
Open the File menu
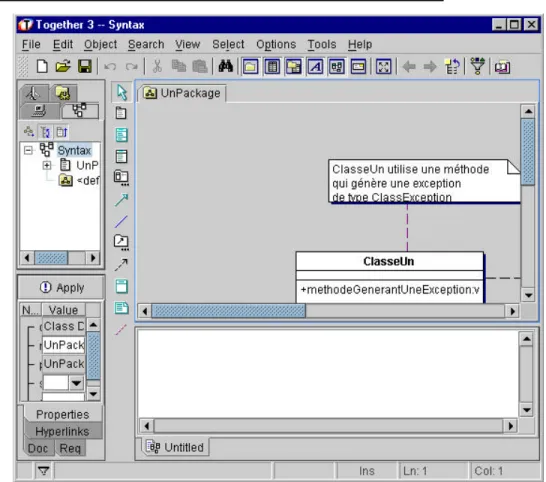pos(31,45)
